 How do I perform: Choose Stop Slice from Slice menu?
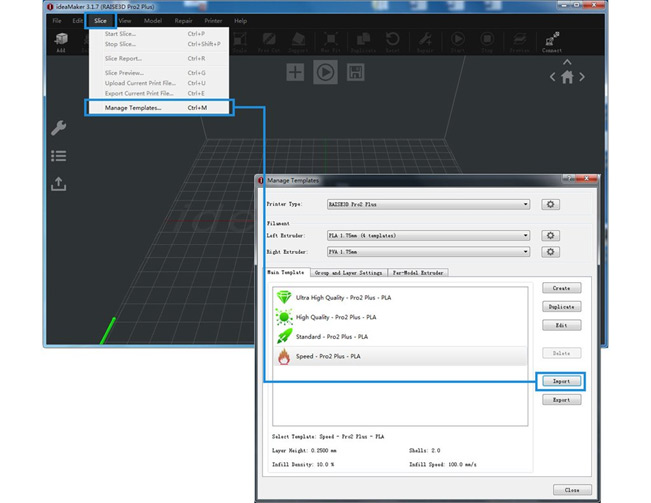coord(159,44)
